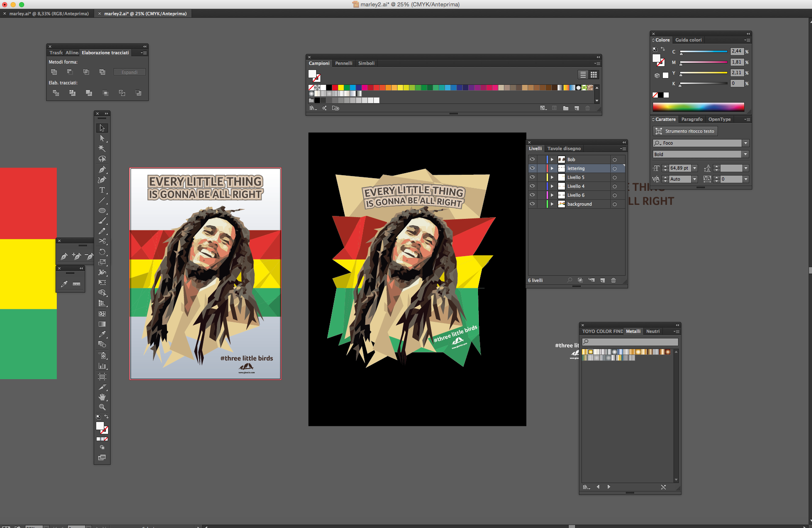Switch to marley.ai document tab

(49, 14)
